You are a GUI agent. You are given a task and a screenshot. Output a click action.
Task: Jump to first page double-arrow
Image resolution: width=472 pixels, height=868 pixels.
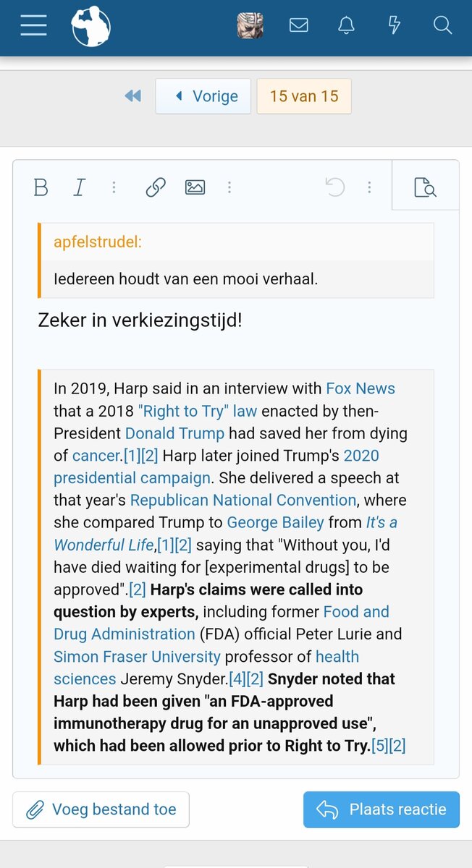(132, 96)
